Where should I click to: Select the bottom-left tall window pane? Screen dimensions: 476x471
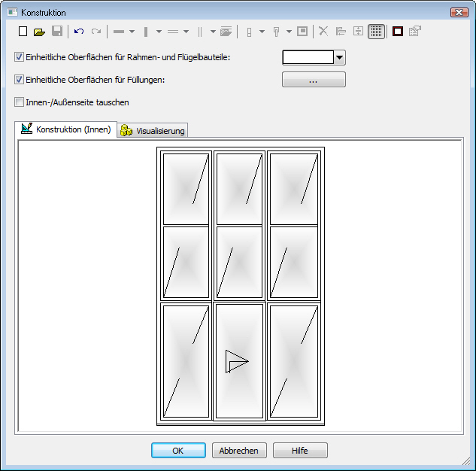pos(186,361)
